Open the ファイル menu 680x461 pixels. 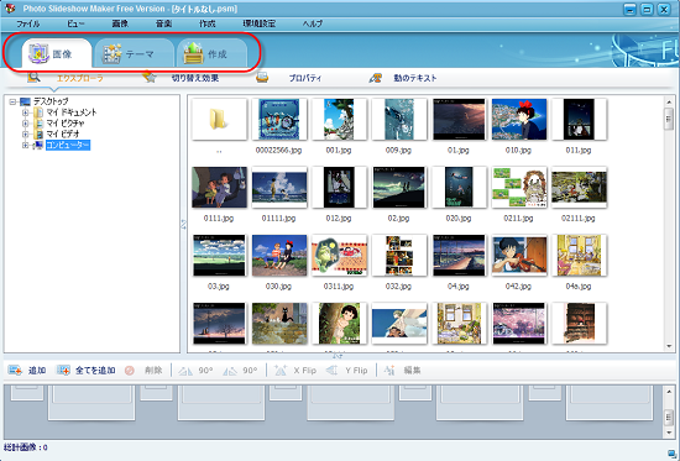(28, 23)
